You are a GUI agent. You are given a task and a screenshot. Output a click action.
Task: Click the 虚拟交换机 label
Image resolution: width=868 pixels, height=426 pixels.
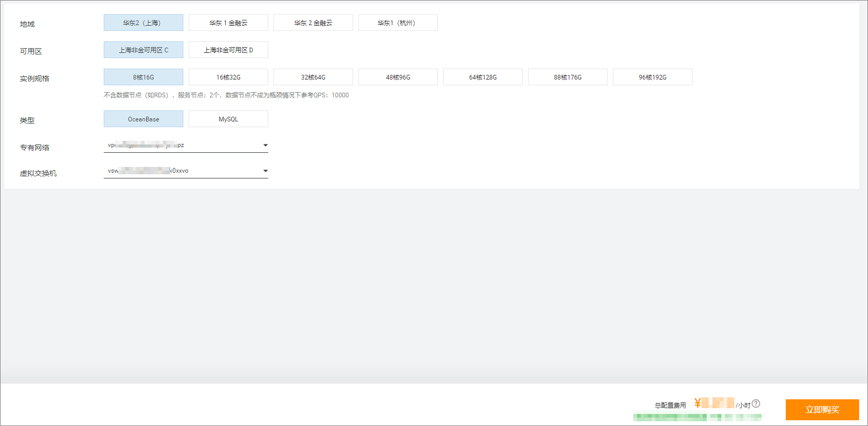pyautogui.click(x=38, y=173)
